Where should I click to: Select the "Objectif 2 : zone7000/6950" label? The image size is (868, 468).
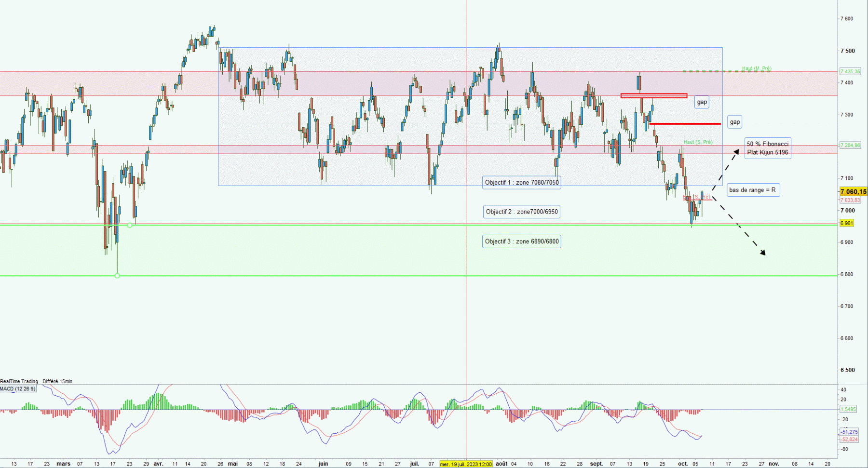click(522, 212)
